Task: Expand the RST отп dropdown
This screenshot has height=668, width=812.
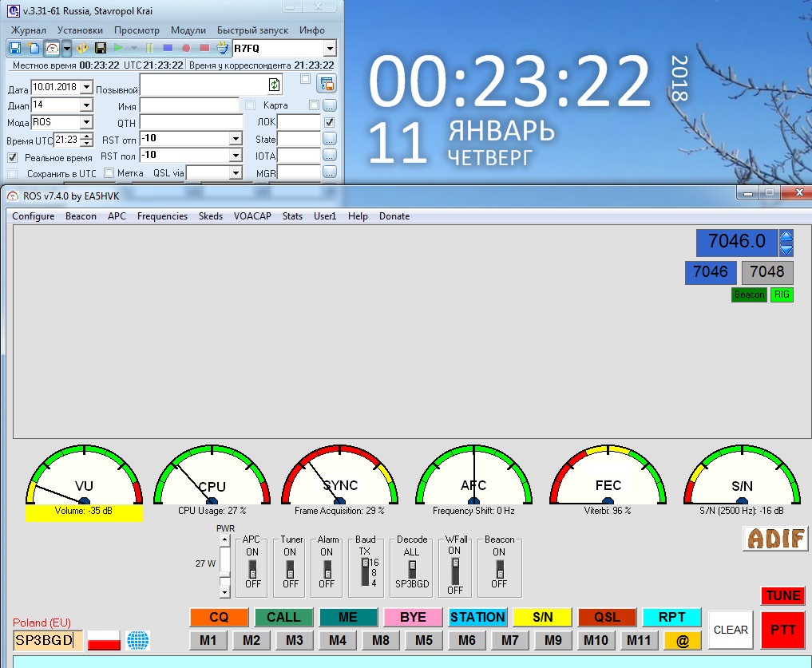Action: point(235,139)
